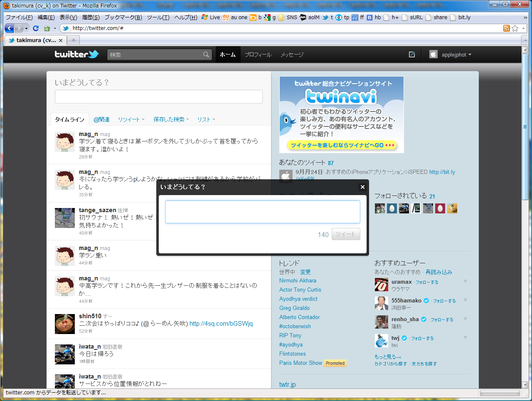The image size is (532, 401).
Task: Expand the リツイート dropdown tab
Action: (x=131, y=119)
